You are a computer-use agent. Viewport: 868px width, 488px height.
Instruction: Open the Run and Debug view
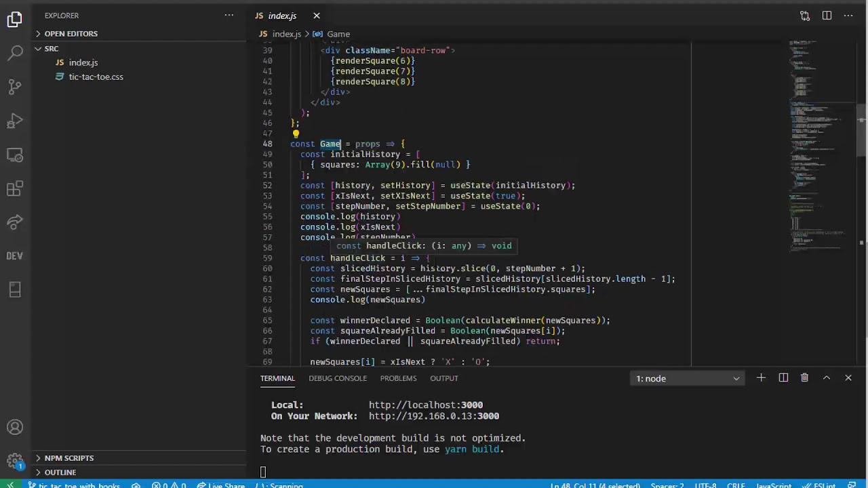coord(15,121)
